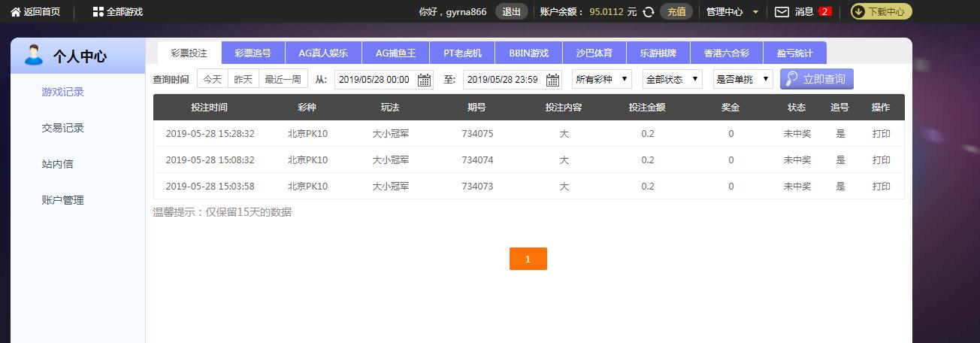Open 全部游戏 menu text
This screenshot has height=343, width=980.
(x=125, y=12)
